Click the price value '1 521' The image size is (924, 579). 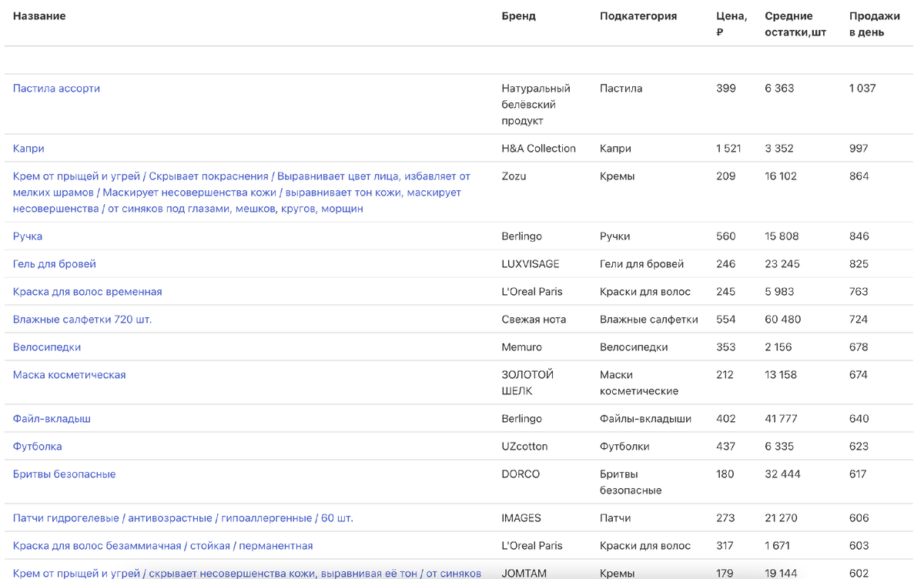click(728, 149)
